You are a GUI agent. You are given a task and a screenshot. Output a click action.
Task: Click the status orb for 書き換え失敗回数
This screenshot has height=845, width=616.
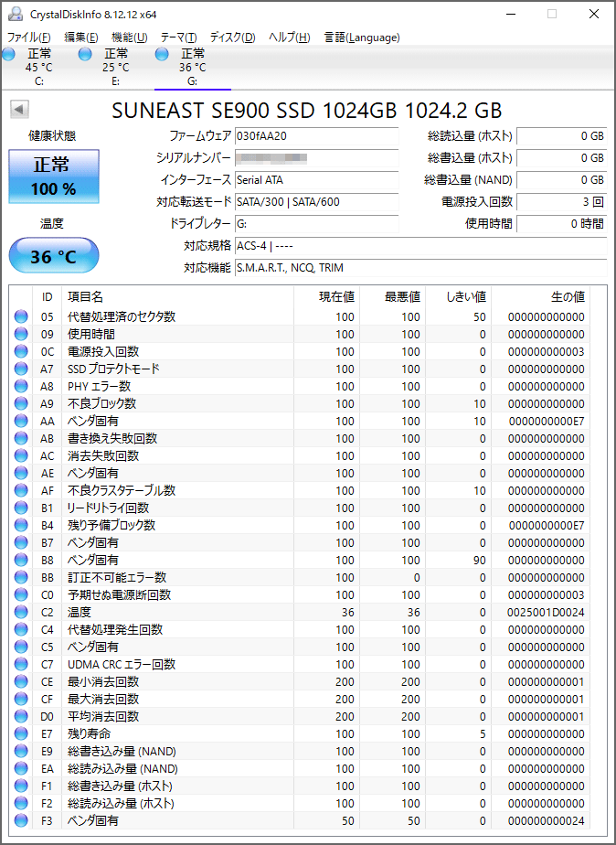(21, 438)
